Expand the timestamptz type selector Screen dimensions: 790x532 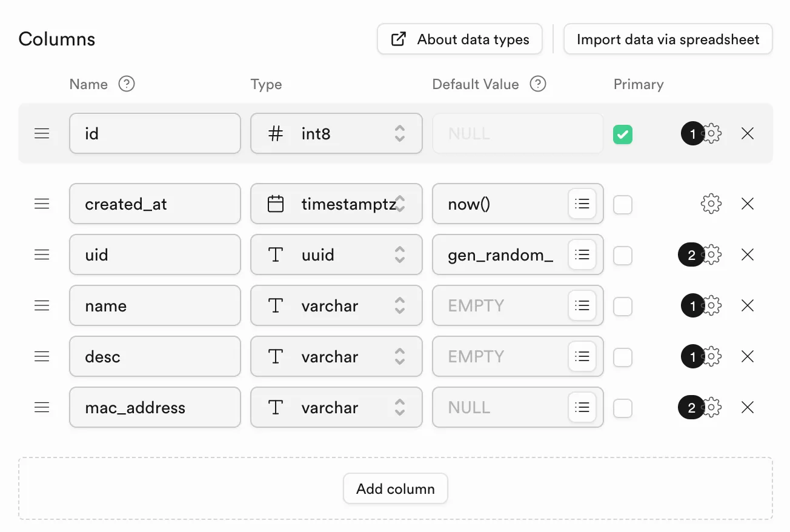[x=336, y=204]
